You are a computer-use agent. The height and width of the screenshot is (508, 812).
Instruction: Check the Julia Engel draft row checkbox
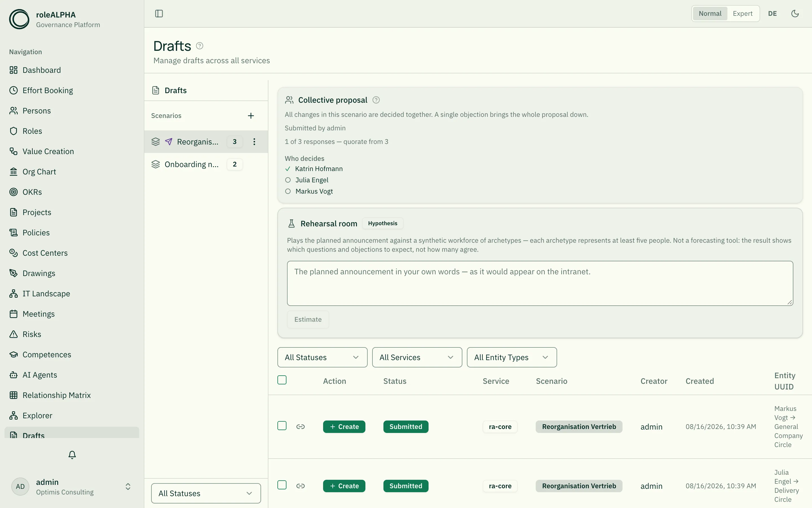[282, 485]
